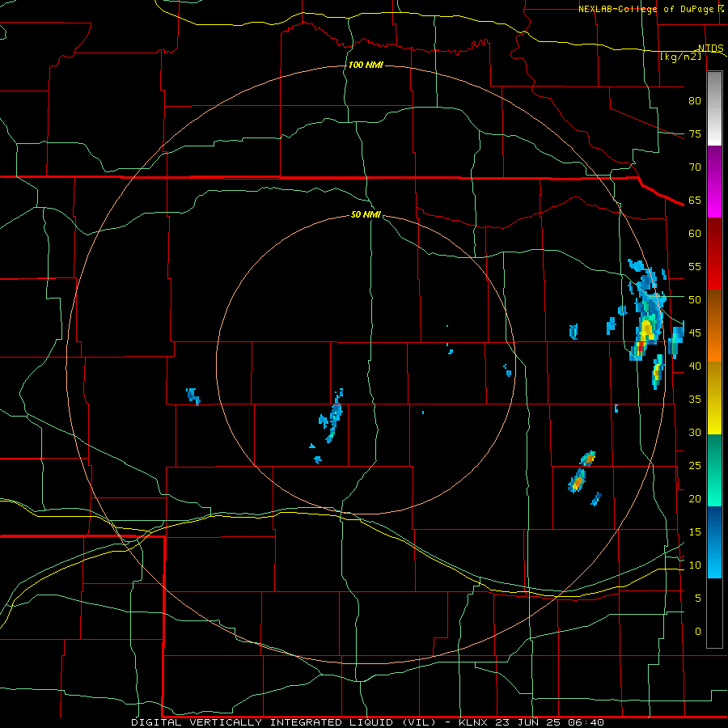Image resolution: width=728 pixels, height=728 pixels.
Task: Click the orange-brown band of the color scale
Action: 714,325
